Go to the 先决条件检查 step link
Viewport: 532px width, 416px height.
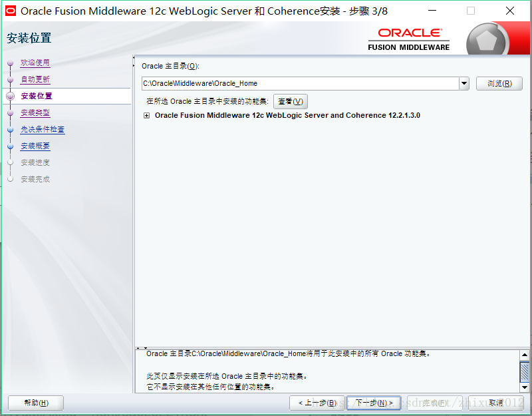click(43, 129)
